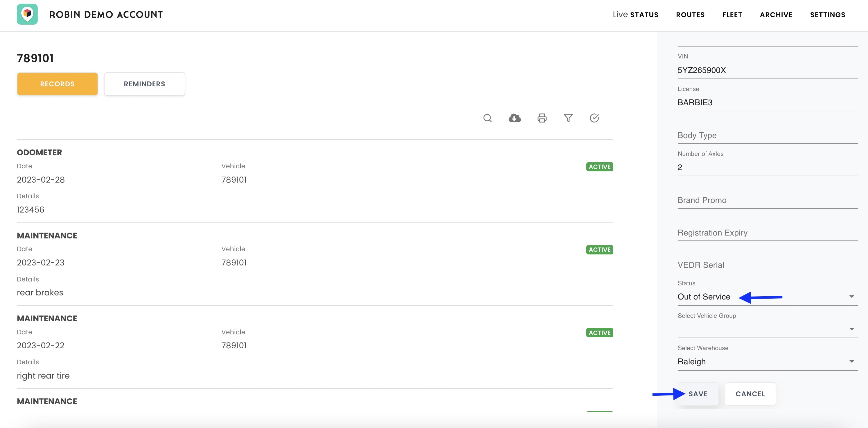
Task: Select the Records tab
Action: (57, 84)
